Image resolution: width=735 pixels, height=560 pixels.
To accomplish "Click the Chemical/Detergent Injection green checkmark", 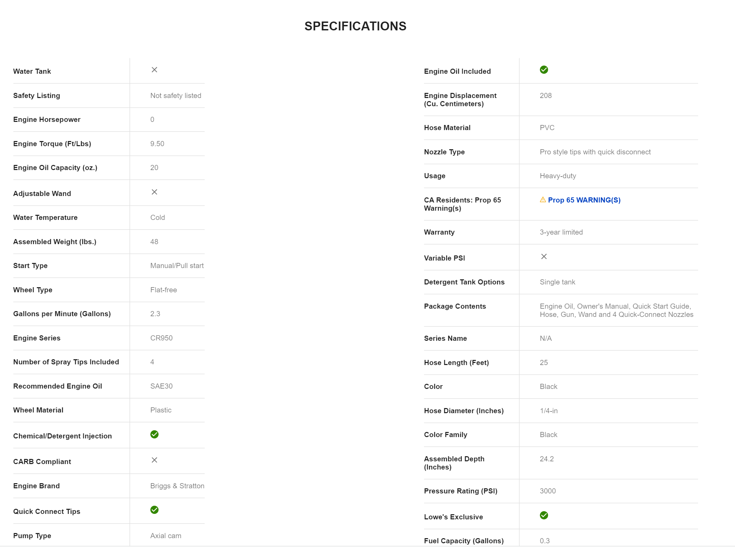I will pos(154,434).
